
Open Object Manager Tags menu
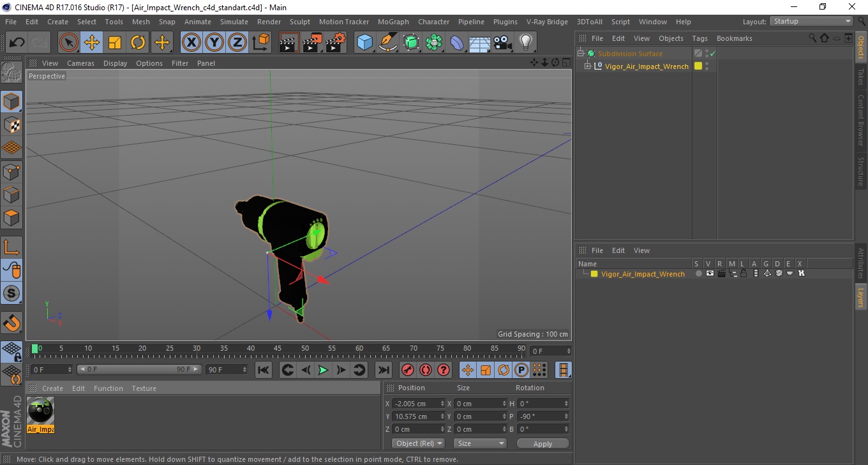[700, 38]
